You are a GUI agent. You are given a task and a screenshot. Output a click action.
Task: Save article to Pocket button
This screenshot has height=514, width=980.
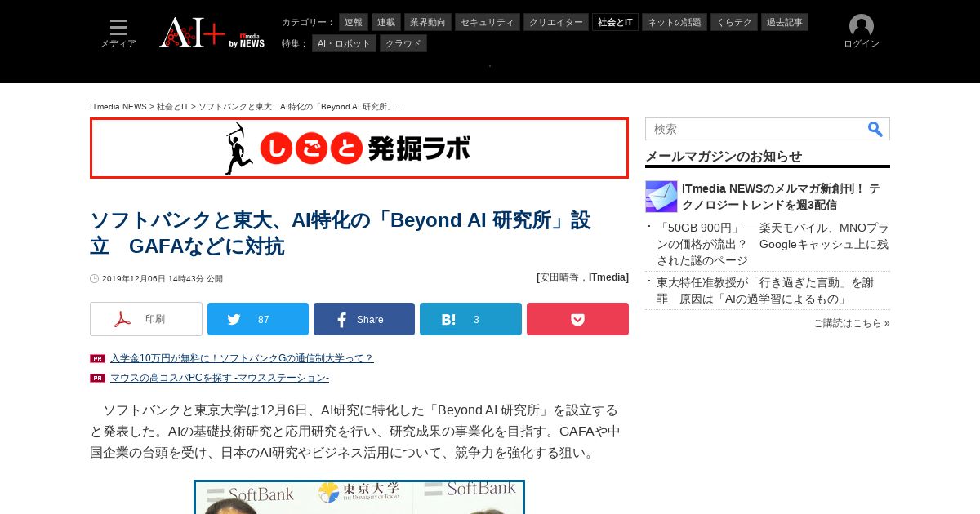click(577, 319)
